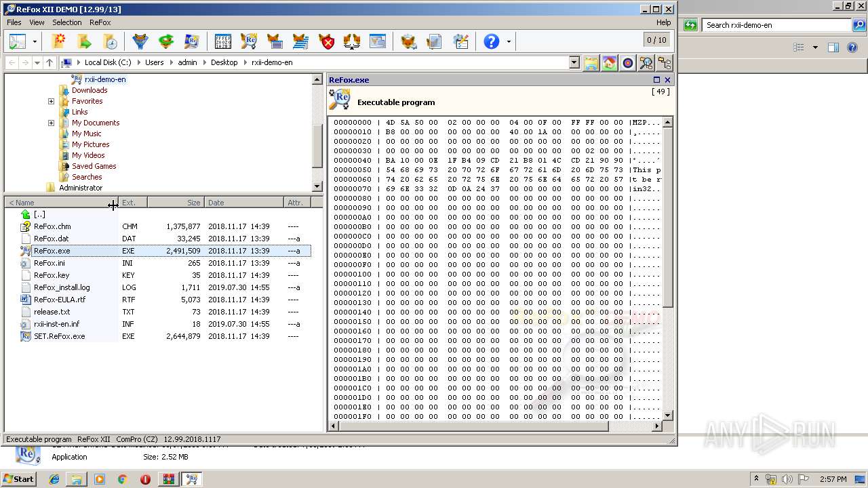Select Downloads in the folder tree

(90, 90)
